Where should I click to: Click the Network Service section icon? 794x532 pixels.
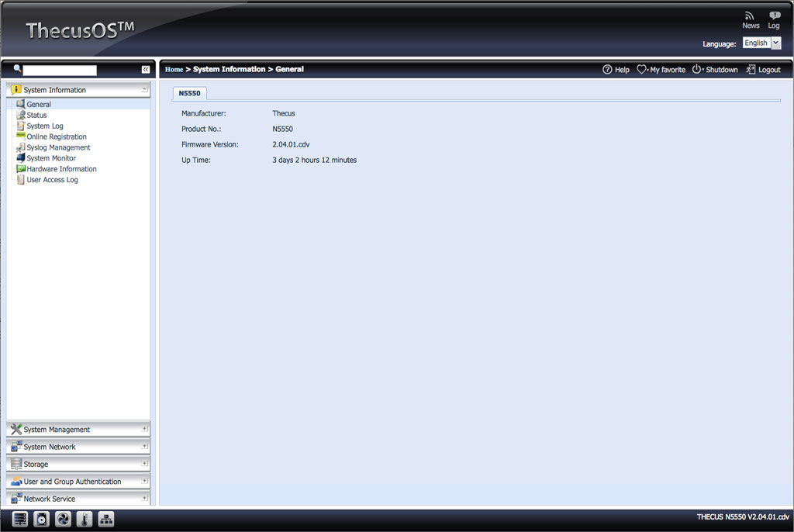pos(16,498)
